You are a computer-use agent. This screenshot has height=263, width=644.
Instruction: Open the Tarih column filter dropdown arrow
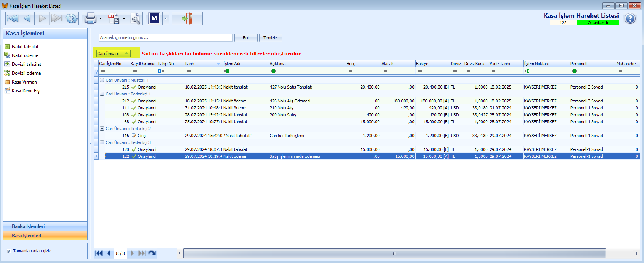pos(219,64)
